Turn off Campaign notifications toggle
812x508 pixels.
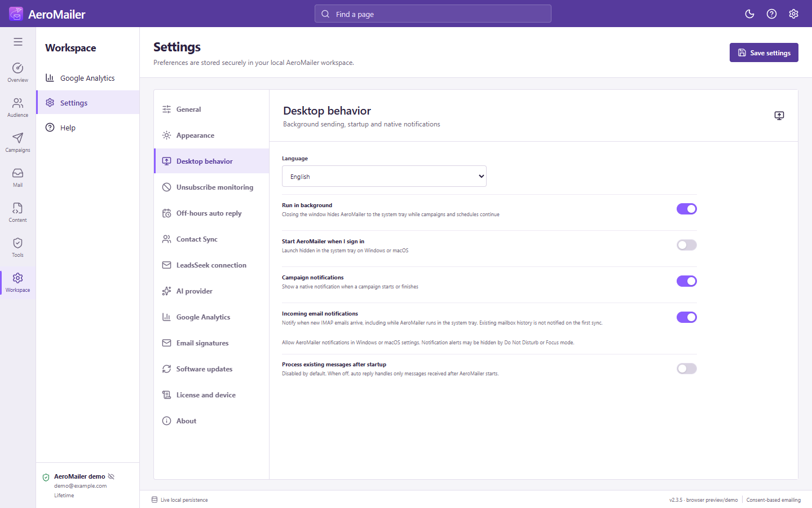pos(687,281)
